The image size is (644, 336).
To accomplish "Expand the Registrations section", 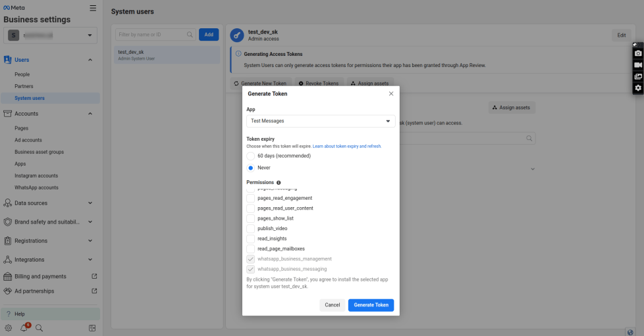I will point(90,241).
